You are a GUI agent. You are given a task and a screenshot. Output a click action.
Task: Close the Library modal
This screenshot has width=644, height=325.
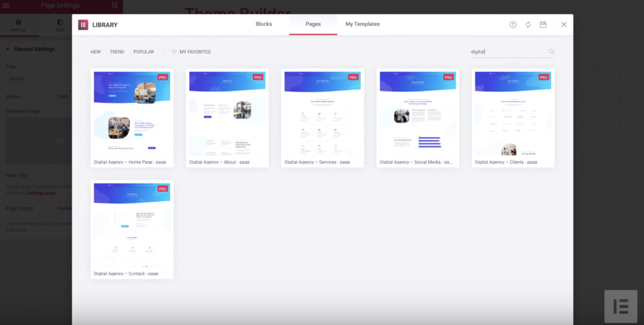coord(563,25)
